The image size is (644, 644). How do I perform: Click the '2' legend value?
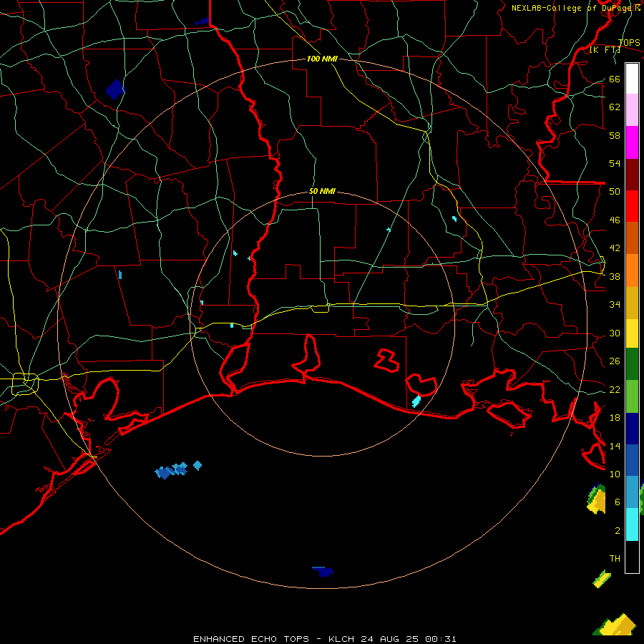(618, 531)
